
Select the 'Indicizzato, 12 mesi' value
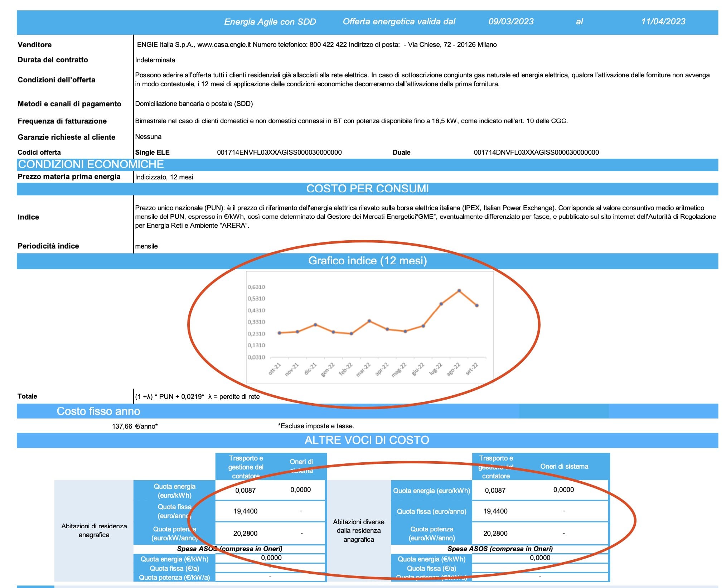pyautogui.click(x=164, y=177)
